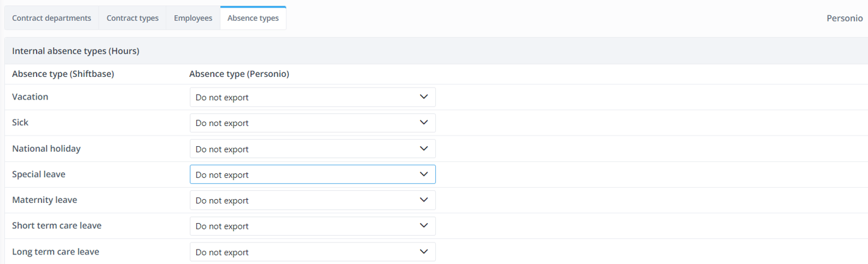This screenshot has height=264, width=868.
Task: Click chevron in Short term care row
Action: (424, 226)
